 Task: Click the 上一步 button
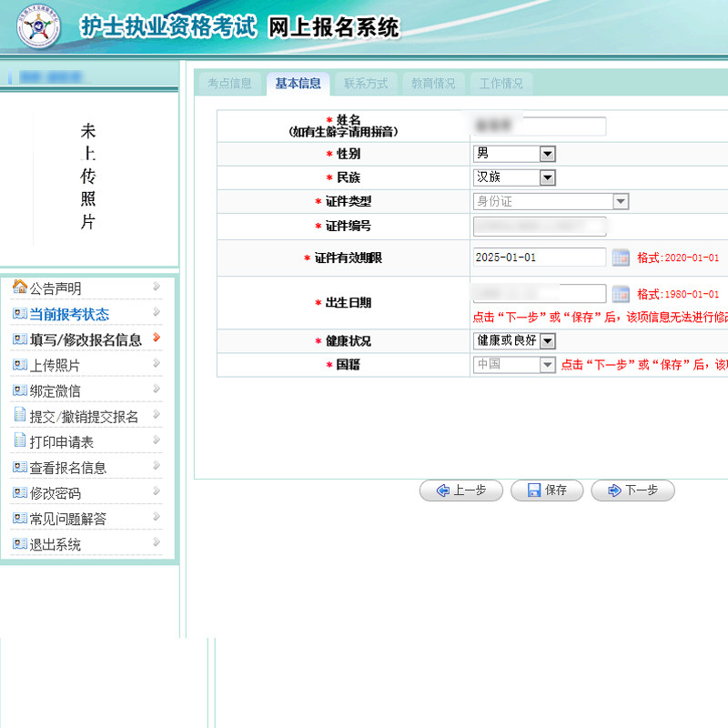point(461,490)
